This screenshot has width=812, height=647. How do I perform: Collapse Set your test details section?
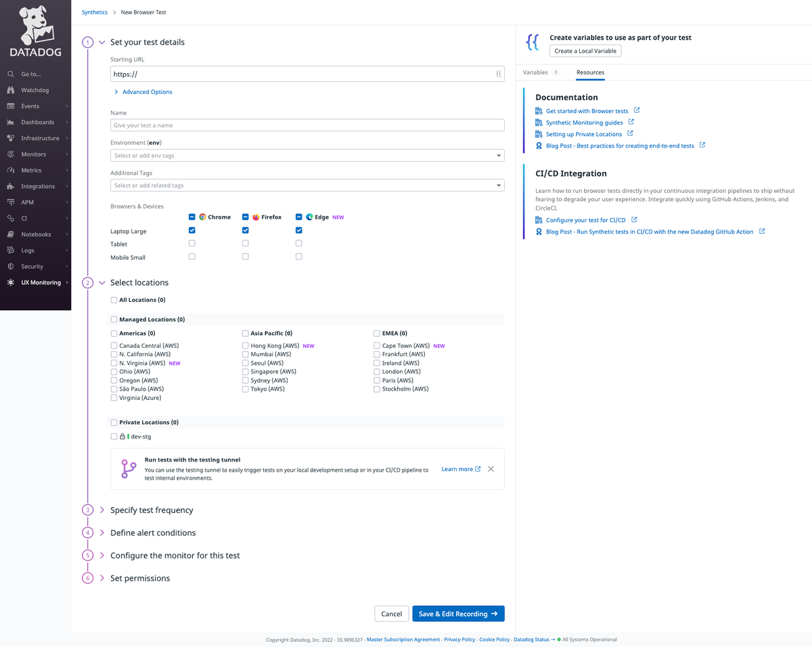tap(102, 42)
